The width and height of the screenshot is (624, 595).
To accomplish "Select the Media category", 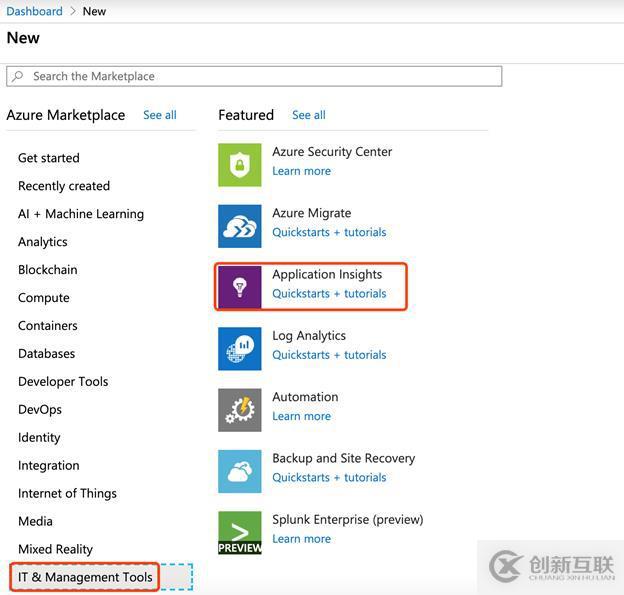I will point(35,521).
